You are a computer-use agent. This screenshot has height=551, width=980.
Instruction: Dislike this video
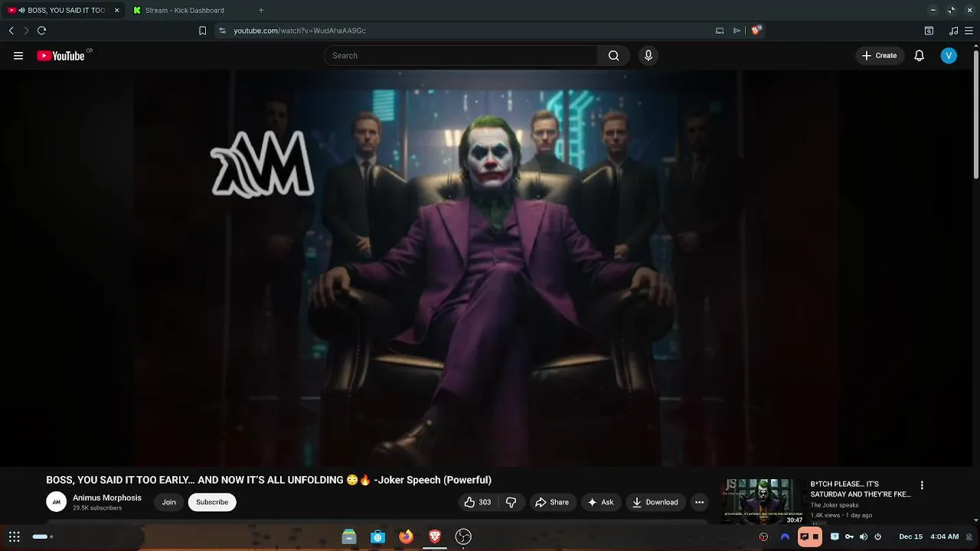511,502
